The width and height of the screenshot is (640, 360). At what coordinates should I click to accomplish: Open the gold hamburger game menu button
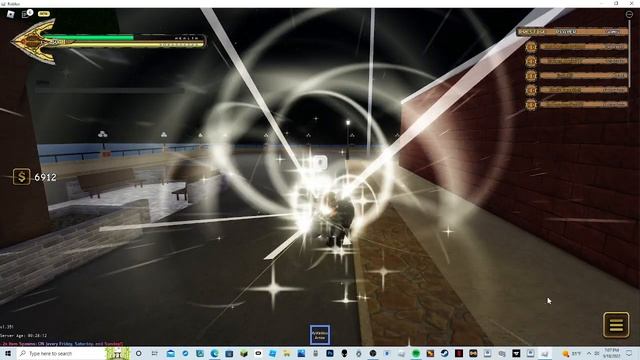pos(616,325)
